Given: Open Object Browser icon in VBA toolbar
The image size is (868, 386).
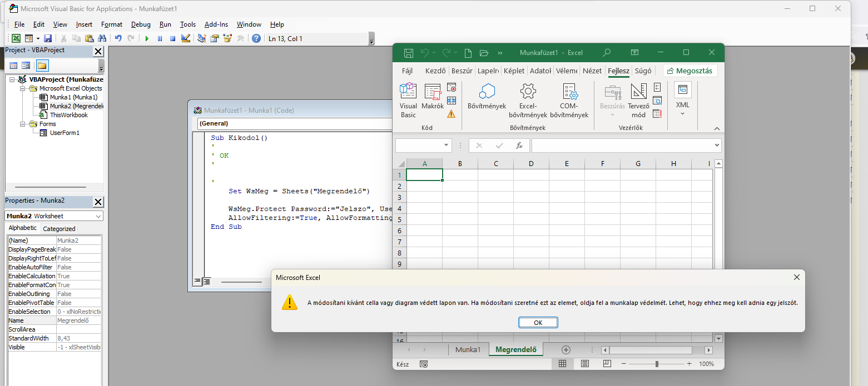Looking at the screenshot, I should pos(227,38).
